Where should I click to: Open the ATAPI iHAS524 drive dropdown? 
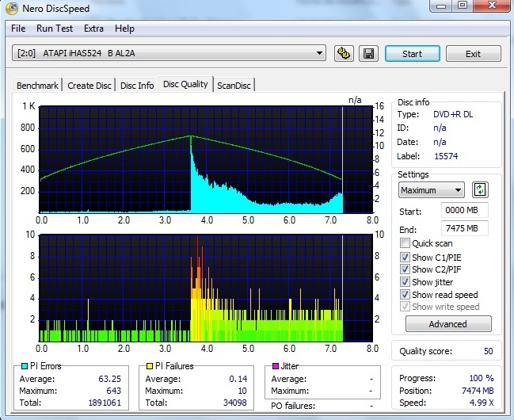pyautogui.click(x=169, y=54)
